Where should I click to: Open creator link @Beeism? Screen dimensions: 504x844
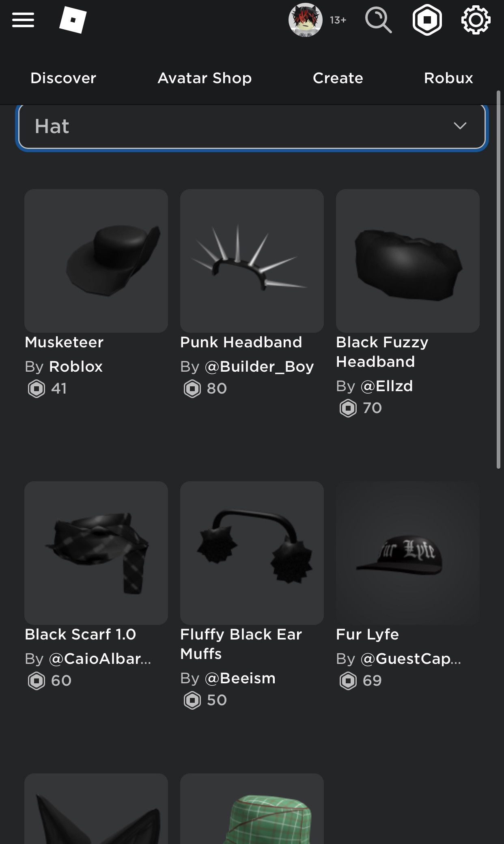click(x=240, y=678)
